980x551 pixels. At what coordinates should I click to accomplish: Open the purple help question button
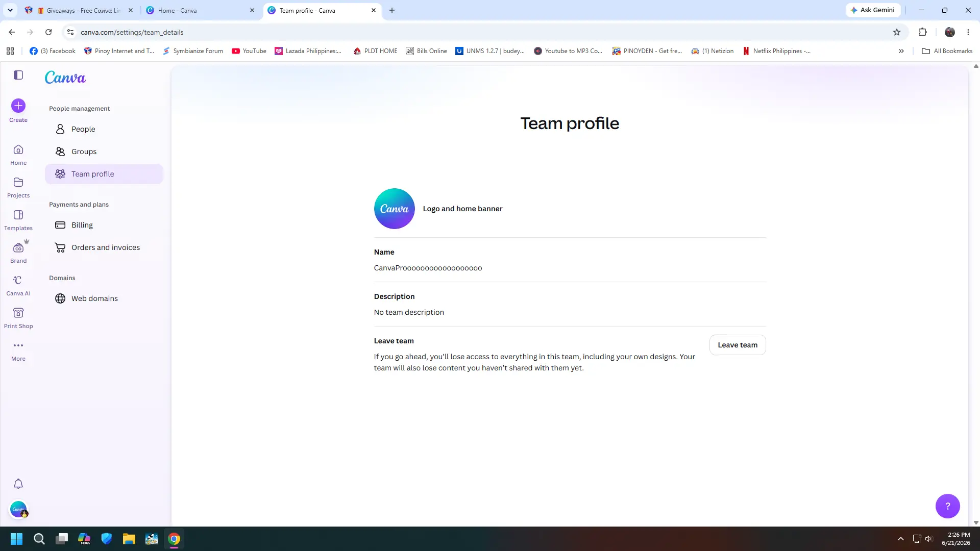click(x=948, y=506)
